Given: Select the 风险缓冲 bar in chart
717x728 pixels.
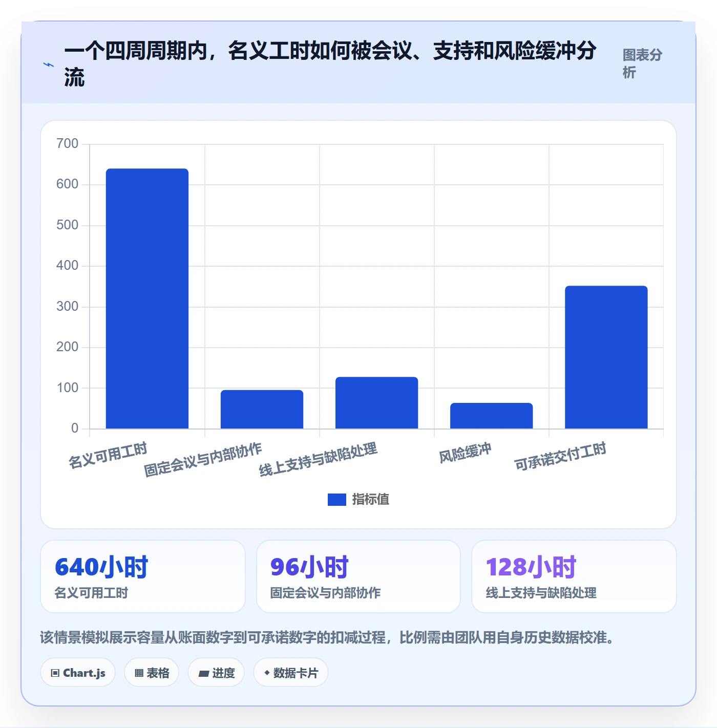Looking at the screenshot, I should pos(491,416).
